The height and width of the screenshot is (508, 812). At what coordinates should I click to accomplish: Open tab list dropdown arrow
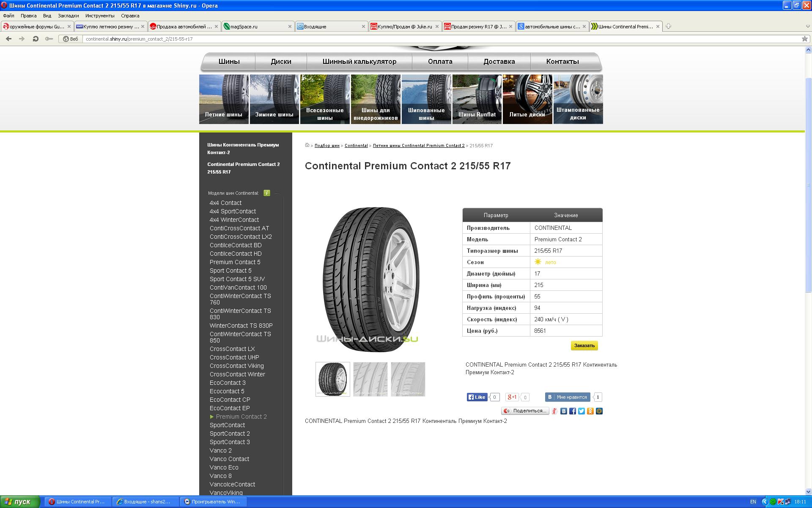click(807, 26)
